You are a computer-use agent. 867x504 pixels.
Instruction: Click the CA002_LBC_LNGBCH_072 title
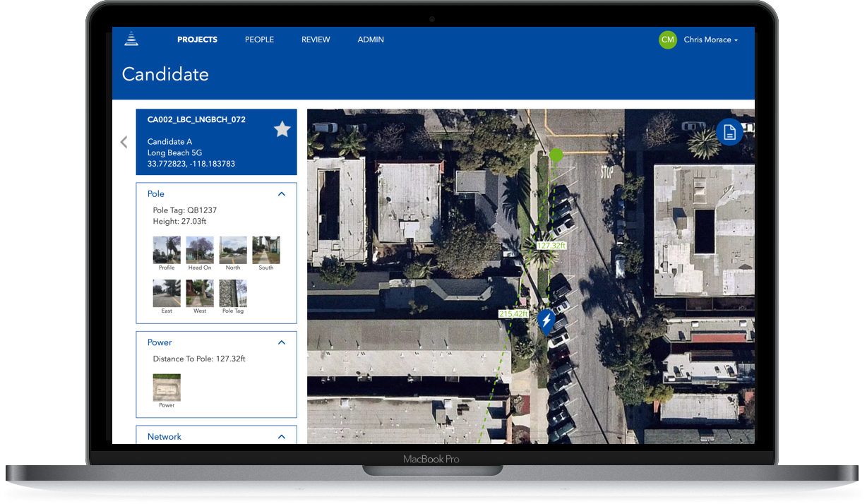(196, 120)
